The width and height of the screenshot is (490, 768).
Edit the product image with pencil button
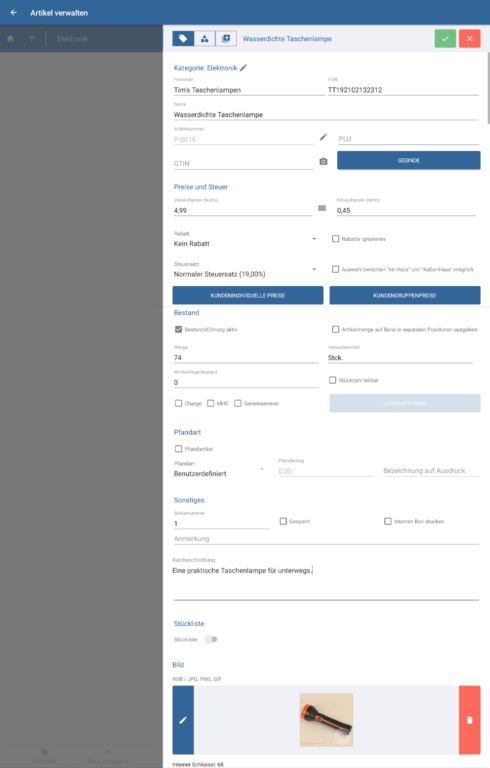(x=183, y=720)
